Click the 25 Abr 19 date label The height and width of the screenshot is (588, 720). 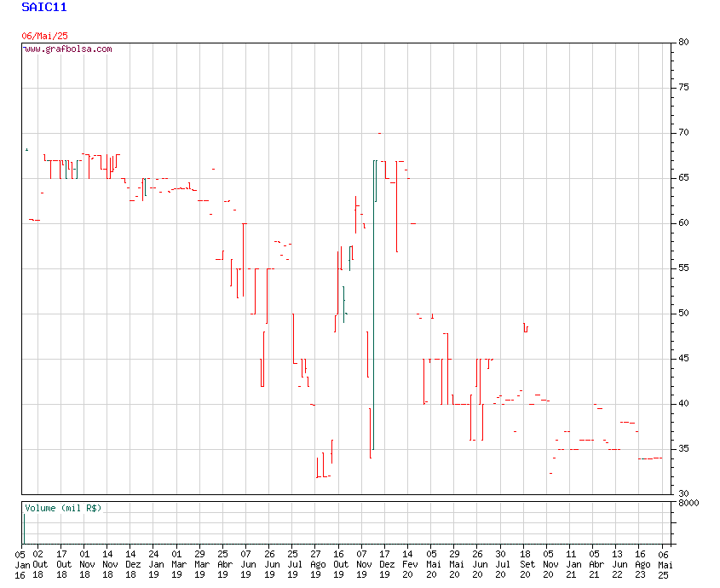(223, 565)
